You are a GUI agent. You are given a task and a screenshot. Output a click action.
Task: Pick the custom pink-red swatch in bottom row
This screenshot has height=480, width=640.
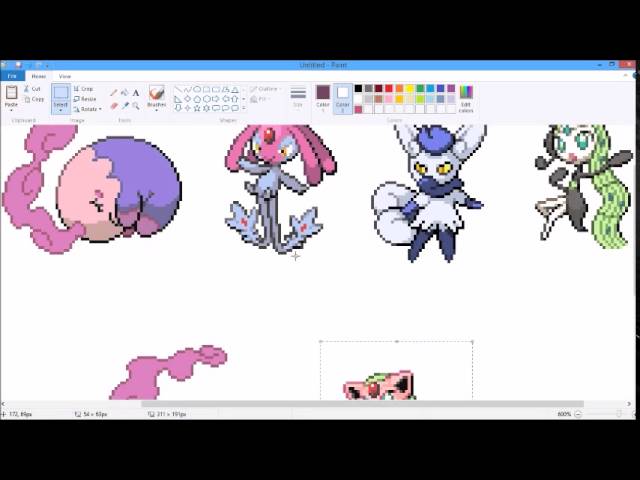358,109
